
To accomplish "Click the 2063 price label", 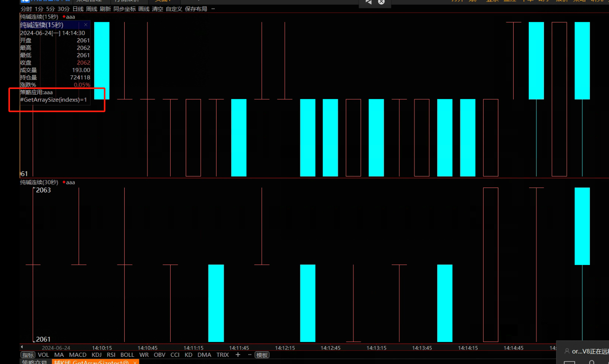I will point(43,190).
